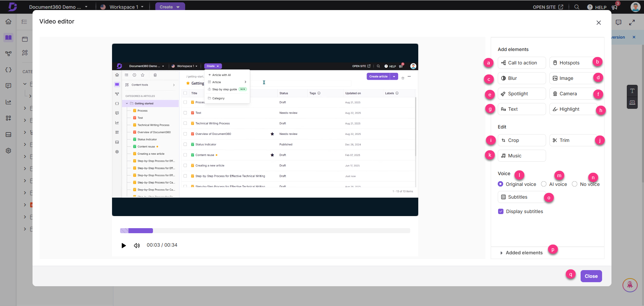Dismiss the version banner with its x
Image resolution: width=644 pixels, height=306 pixels.
coord(634,37)
